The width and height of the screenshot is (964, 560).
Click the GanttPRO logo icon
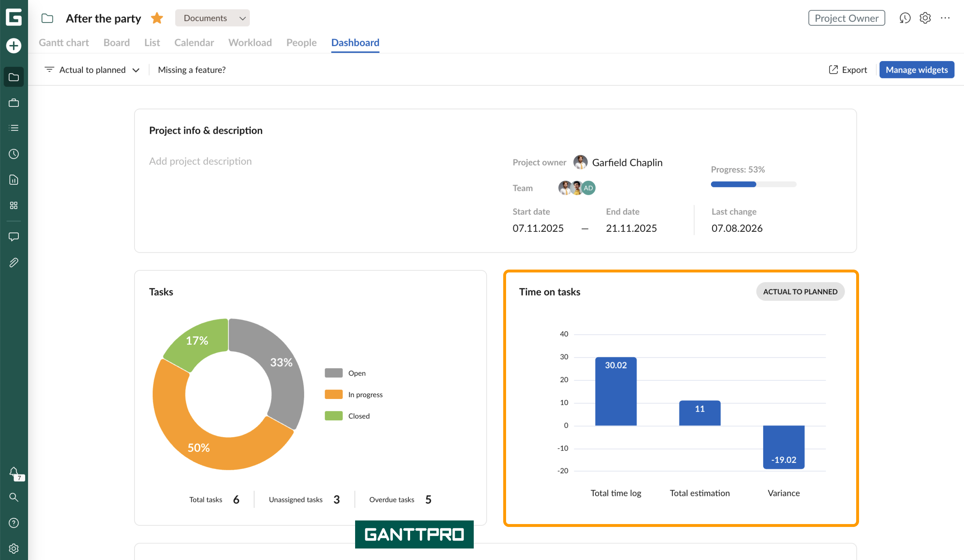pos(14,17)
